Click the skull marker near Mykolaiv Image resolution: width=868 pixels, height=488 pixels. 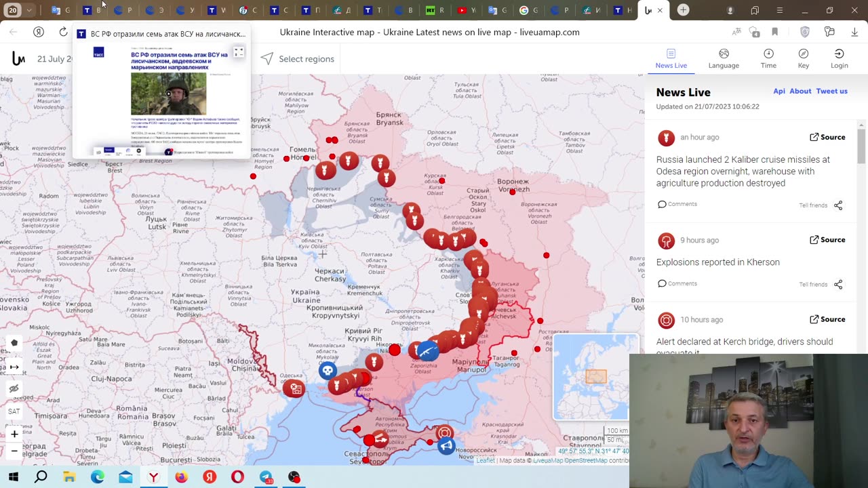[x=328, y=370]
